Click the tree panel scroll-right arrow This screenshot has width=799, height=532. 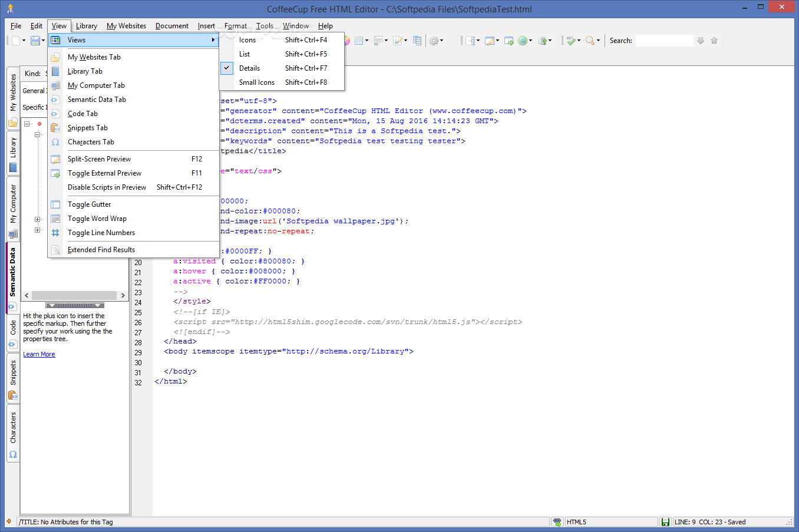click(x=123, y=295)
